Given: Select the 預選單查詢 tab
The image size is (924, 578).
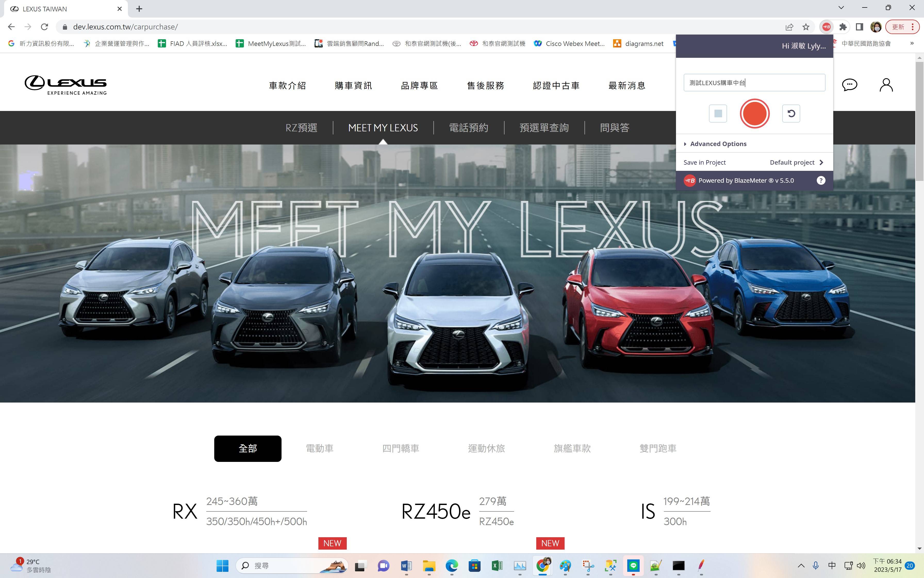Looking at the screenshot, I should tap(544, 128).
